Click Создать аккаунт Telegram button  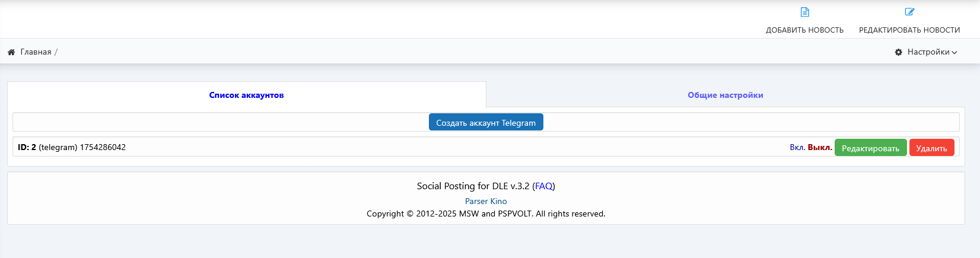486,122
